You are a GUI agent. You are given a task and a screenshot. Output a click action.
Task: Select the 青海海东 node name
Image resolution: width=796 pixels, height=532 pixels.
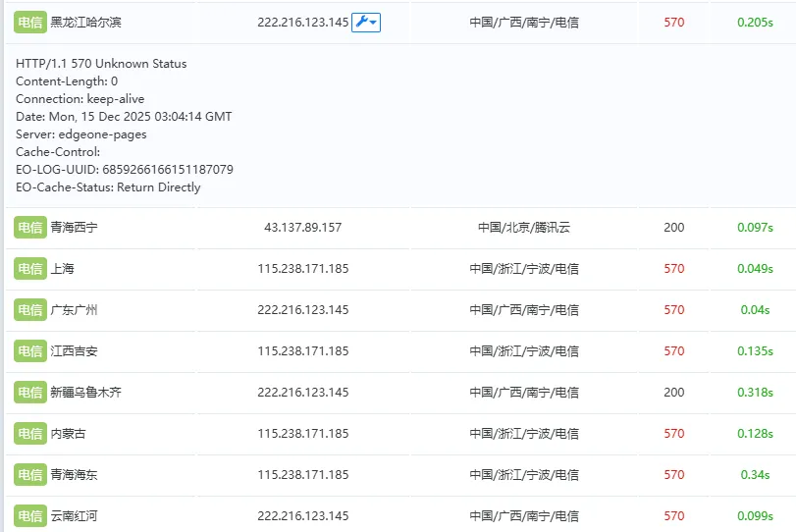[x=75, y=475]
